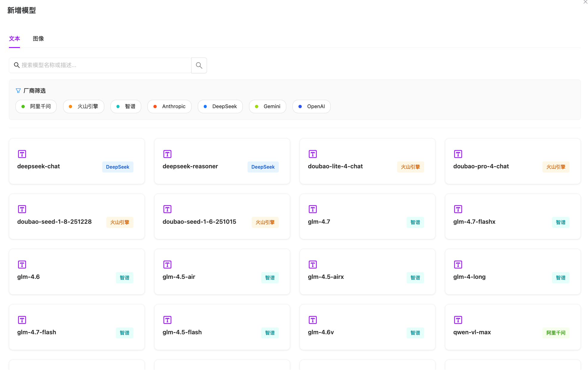
Task: Toggle the Gemini vendor filter
Action: pos(267,106)
